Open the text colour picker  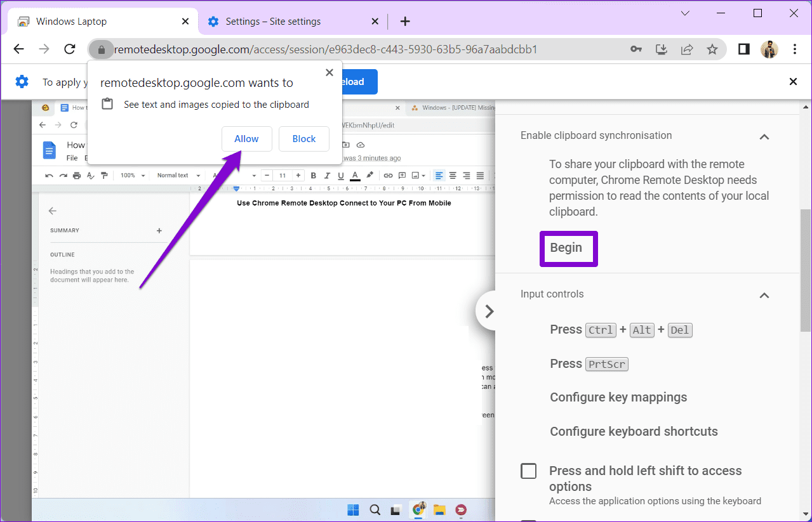pos(355,175)
